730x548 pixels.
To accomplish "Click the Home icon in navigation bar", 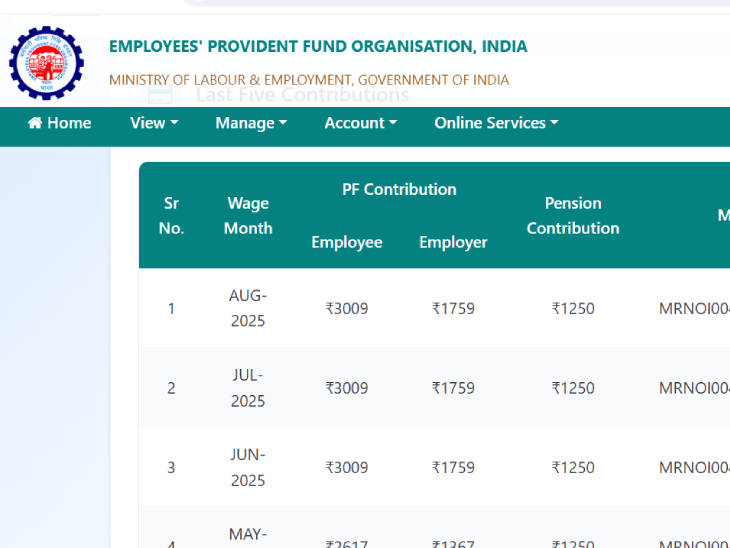I will coord(36,123).
